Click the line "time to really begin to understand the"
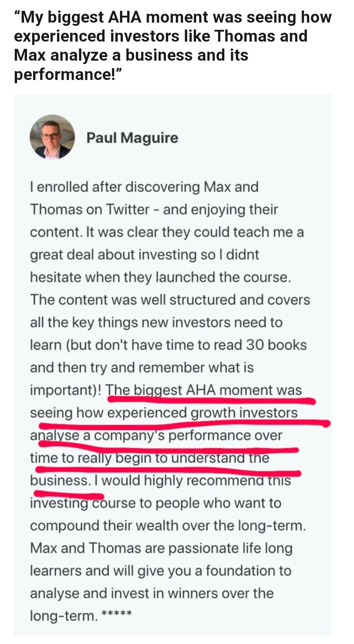The height and width of the screenshot is (644, 354). [149, 458]
